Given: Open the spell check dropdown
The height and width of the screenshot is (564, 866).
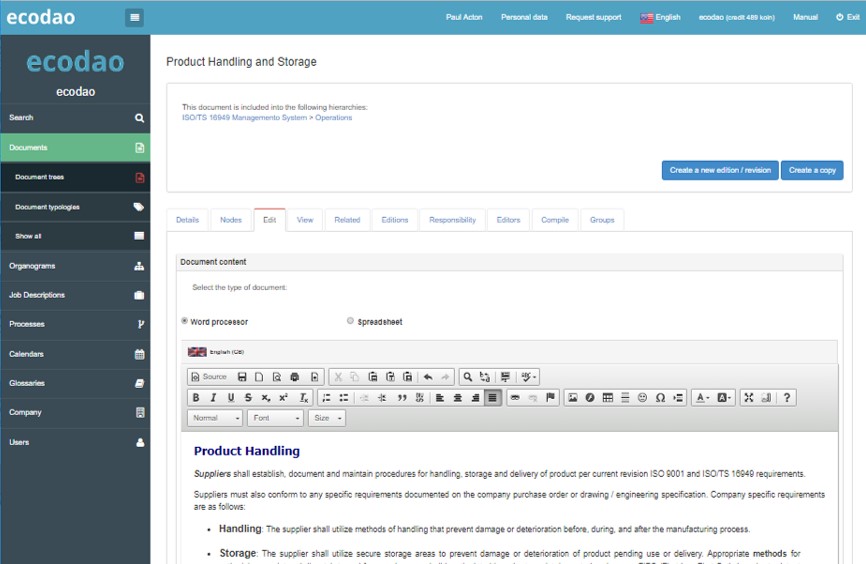Looking at the screenshot, I should click(529, 377).
